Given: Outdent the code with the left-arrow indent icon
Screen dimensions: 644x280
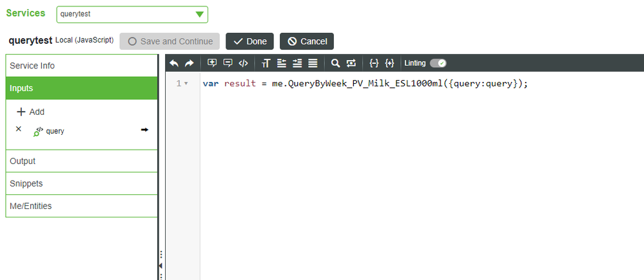Looking at the screenshot, I should pos(281,63).
